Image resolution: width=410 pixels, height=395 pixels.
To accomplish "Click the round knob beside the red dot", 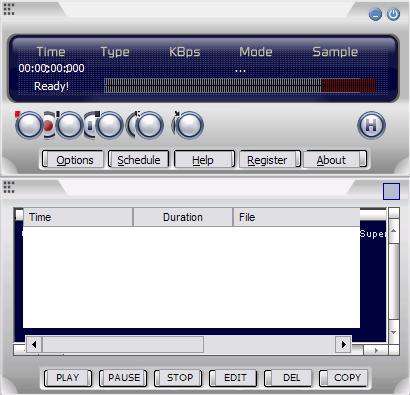I will point(69,125).
